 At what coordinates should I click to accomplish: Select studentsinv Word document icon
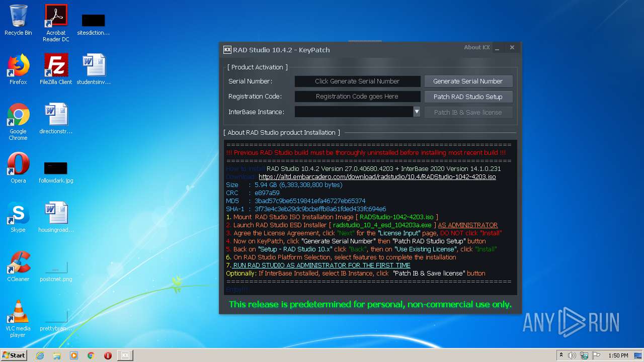coord(94,69)
